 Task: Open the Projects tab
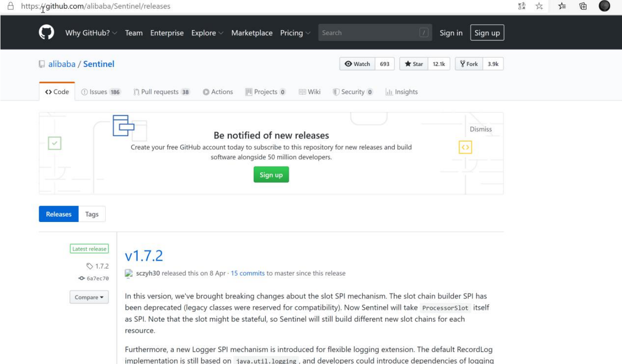tap(266, 92)
